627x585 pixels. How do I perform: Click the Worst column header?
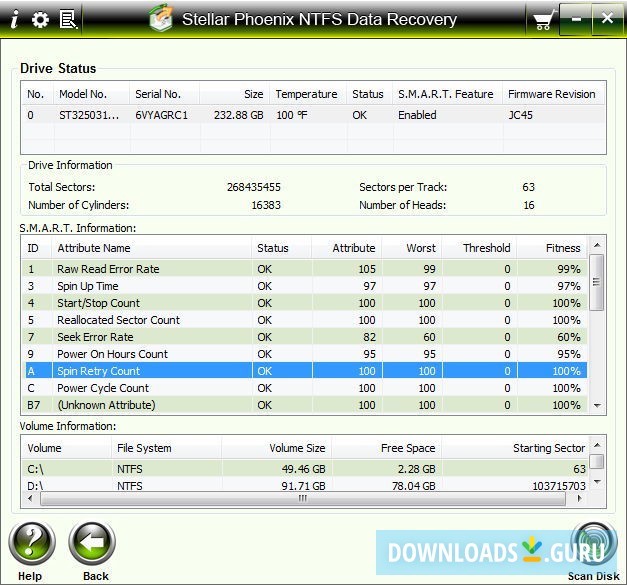click(x=412, y=248)
